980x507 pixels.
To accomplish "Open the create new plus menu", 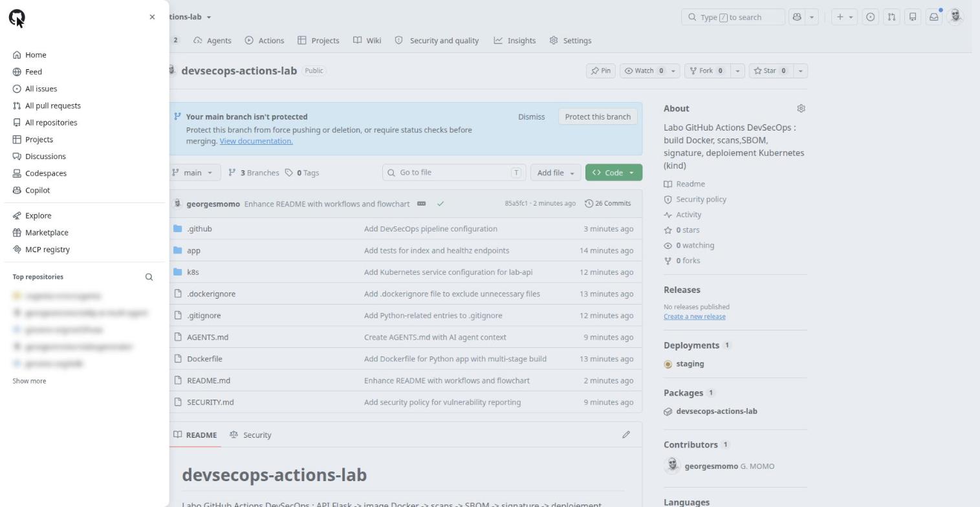I will (x=844, y=17).
